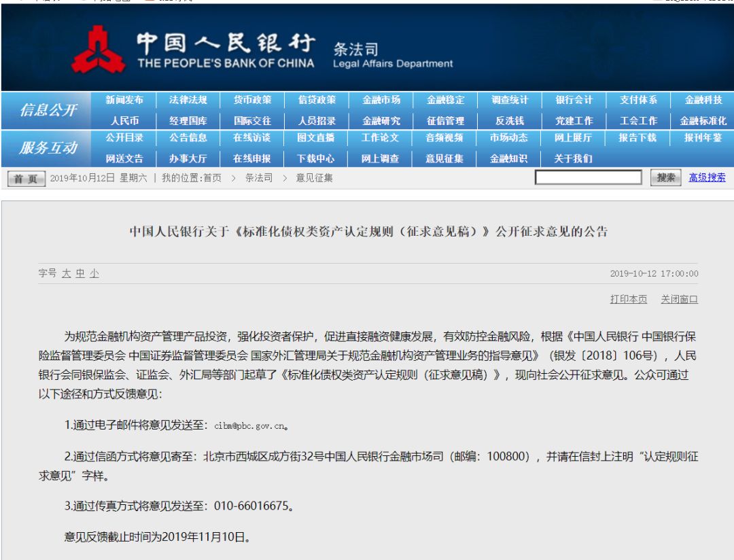Go to 金融稳定 page
The height and width of the screenshot is (560, 734).
[x=446, y=100]
